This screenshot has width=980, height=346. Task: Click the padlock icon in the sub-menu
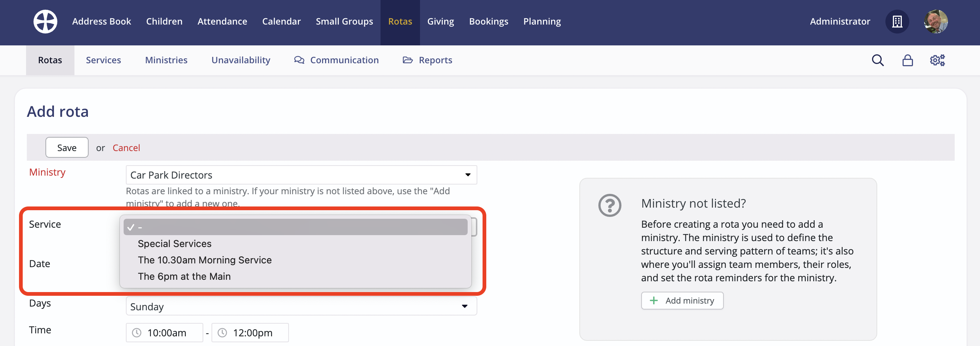[x=908, y=60]
